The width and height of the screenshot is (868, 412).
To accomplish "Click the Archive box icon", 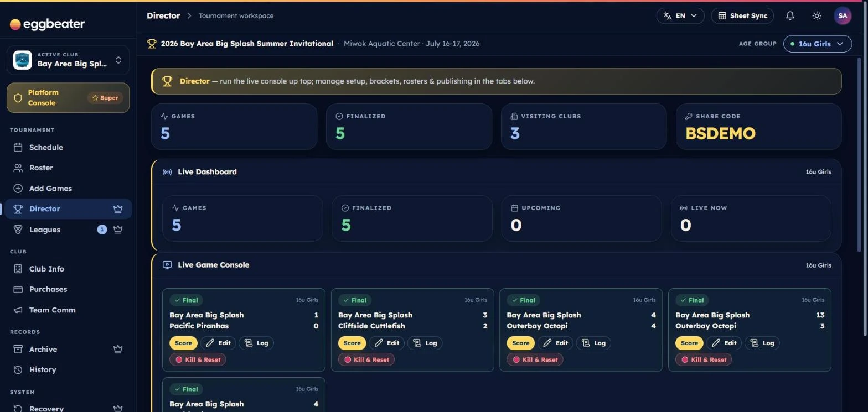I will [18, 350].
